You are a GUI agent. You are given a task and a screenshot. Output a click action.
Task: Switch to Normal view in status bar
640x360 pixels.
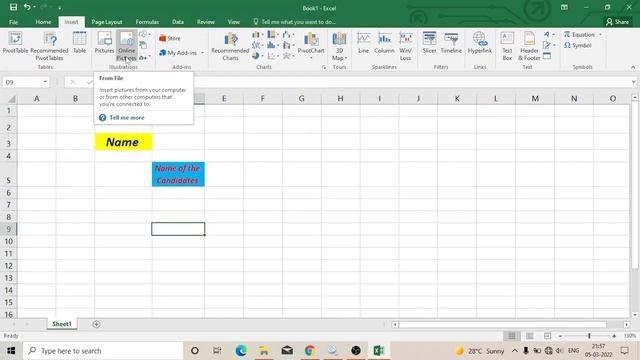pos(511,336)
